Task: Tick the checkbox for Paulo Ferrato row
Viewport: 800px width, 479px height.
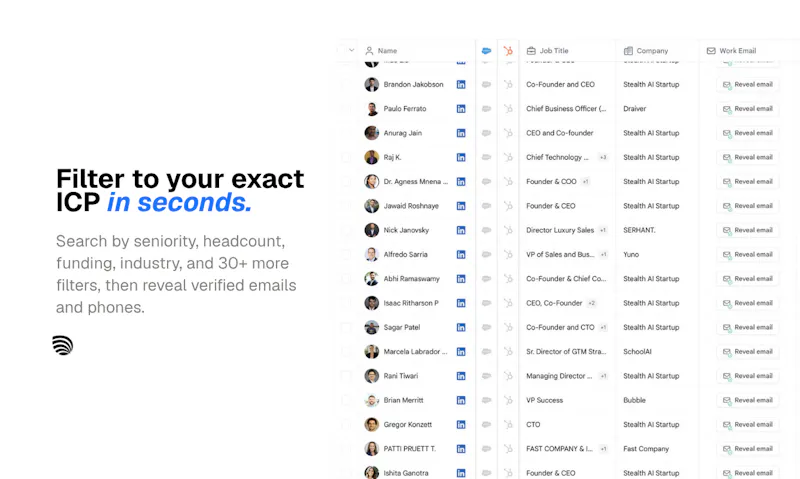Action: [346, 109]
